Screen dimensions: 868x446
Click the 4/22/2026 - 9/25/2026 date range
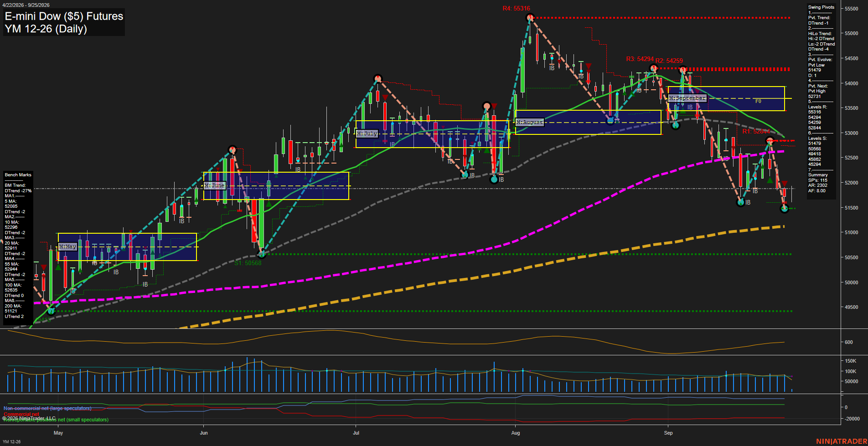point(26,5)
